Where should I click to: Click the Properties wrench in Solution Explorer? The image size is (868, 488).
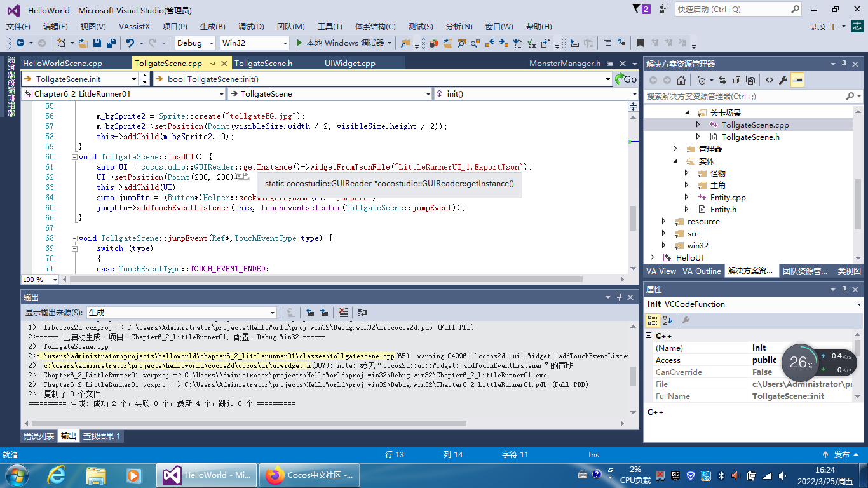[783, 81]
